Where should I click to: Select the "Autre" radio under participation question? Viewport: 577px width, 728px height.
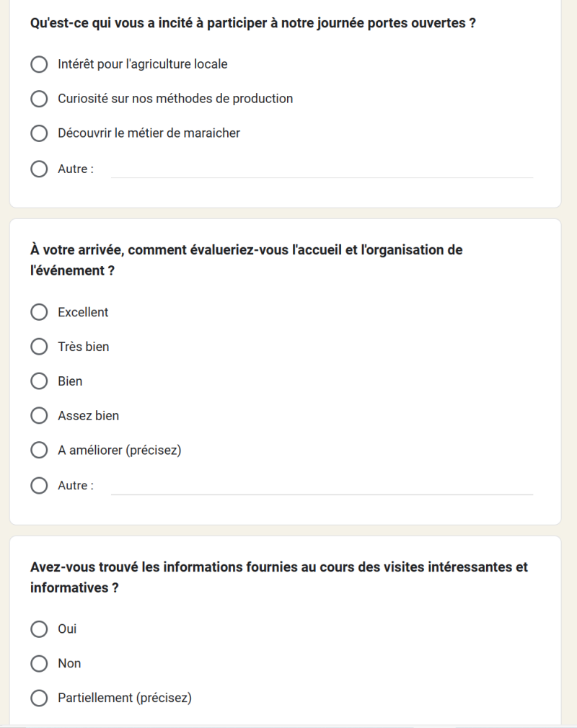(39, 169)
